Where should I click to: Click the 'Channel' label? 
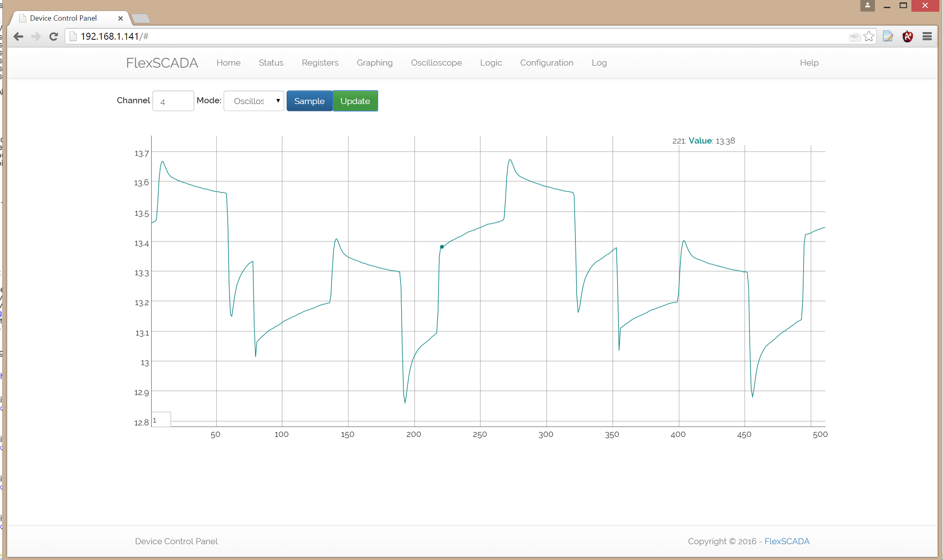(133, 100)
